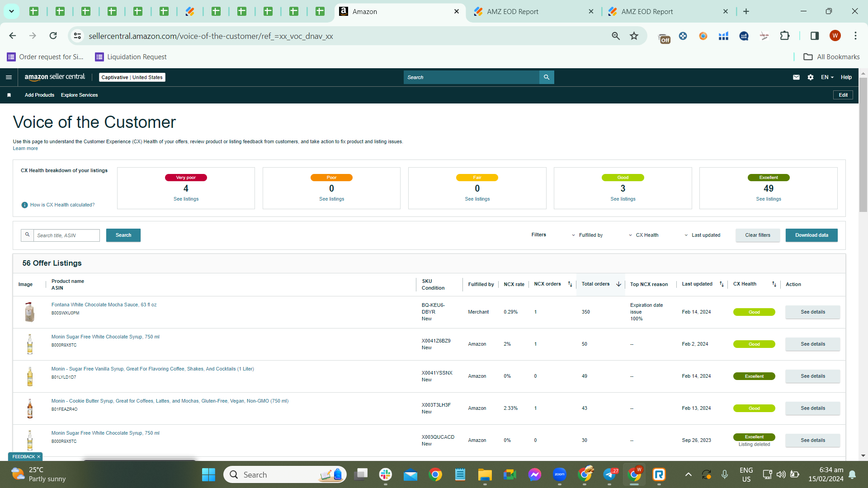Viewport: 868px width, 488px height.
Task: Sort by NCX orders column arrows
Action: pyautogui.click(x=570, y=284)
